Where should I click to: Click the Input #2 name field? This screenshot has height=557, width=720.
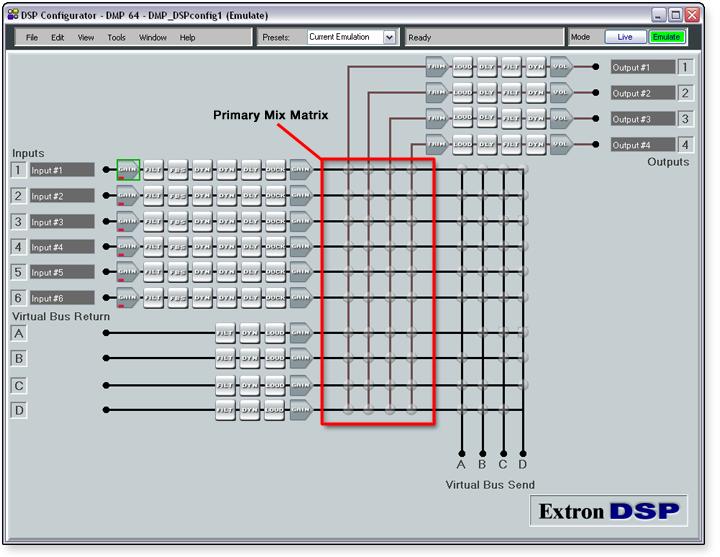62,196
